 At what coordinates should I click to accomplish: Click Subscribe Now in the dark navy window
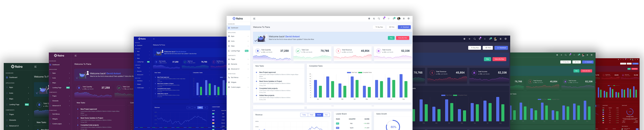point(499,59)
